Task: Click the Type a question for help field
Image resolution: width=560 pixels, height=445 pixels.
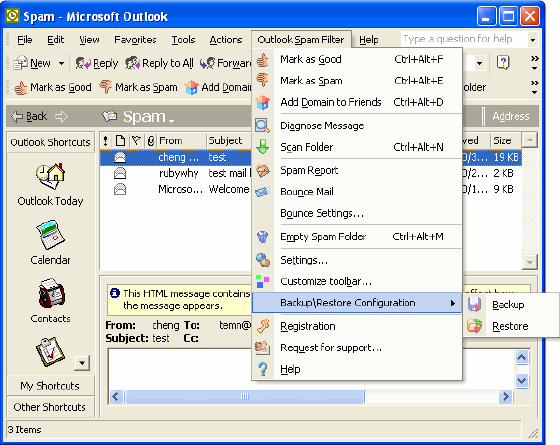Action: (464, 39)
